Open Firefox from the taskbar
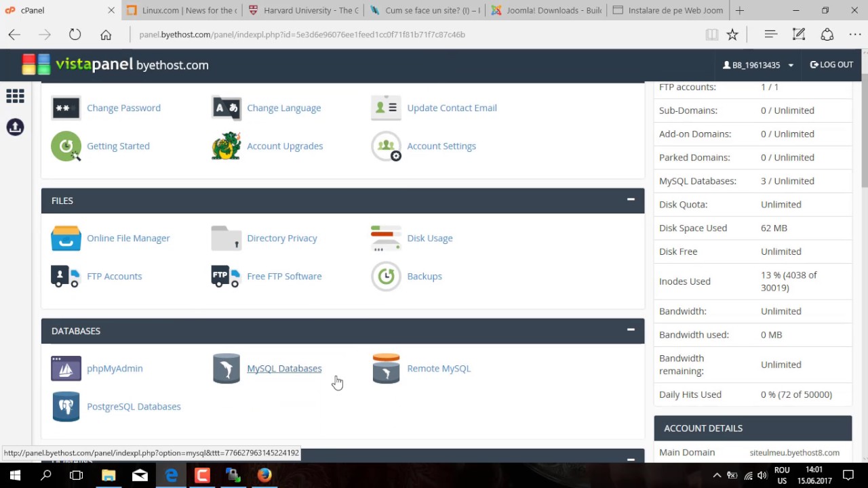Screen dimensions: 868x488 coord(264,475)
